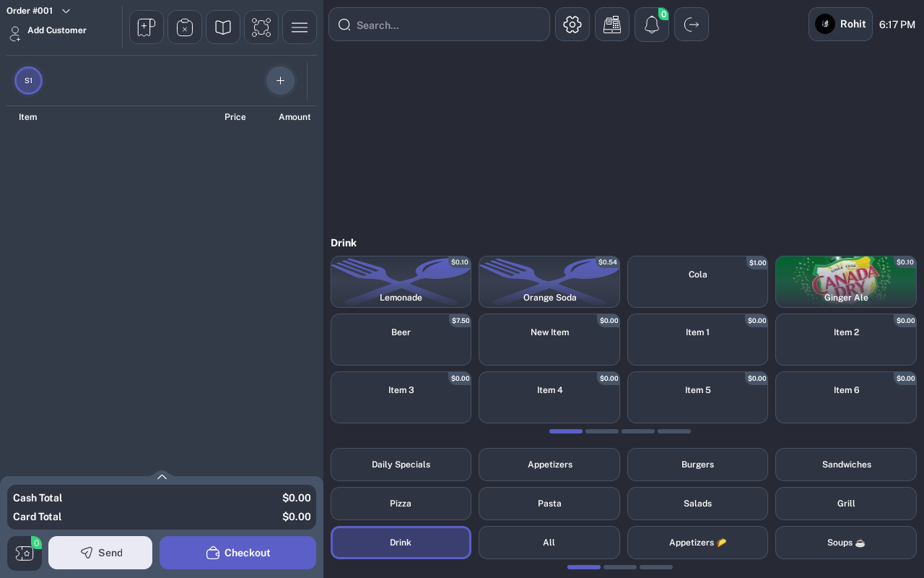Switch to All category
924x578 pixels.
tap(549, 543)
